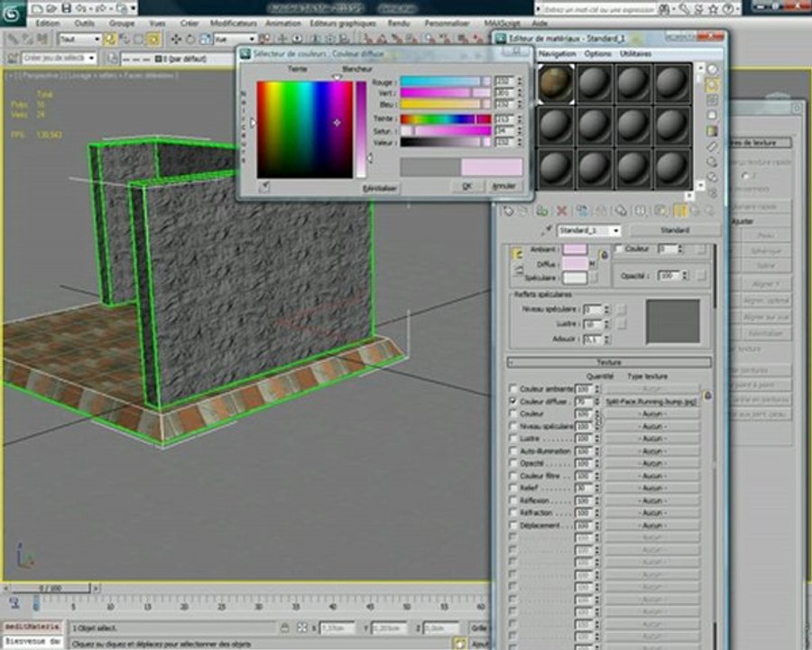The height and width of the screenshot is (650, 812).
Task: Enable the Niveau spéculaire map checkbox
Action: point(512,426)
